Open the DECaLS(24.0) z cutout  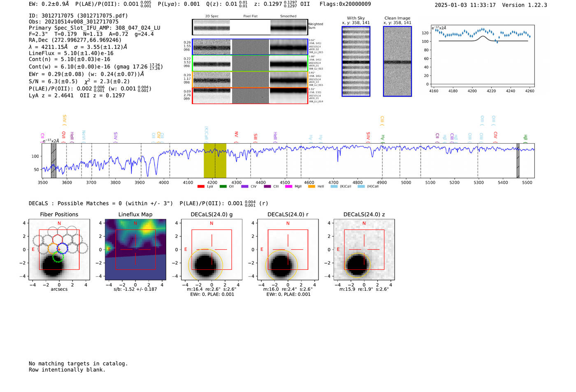[364, 249]
